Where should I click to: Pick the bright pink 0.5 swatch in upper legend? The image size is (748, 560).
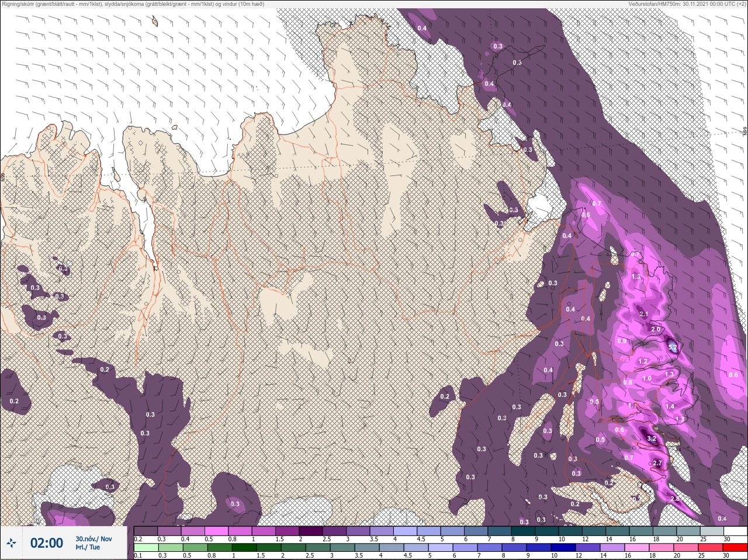click(x=217, y=531)
